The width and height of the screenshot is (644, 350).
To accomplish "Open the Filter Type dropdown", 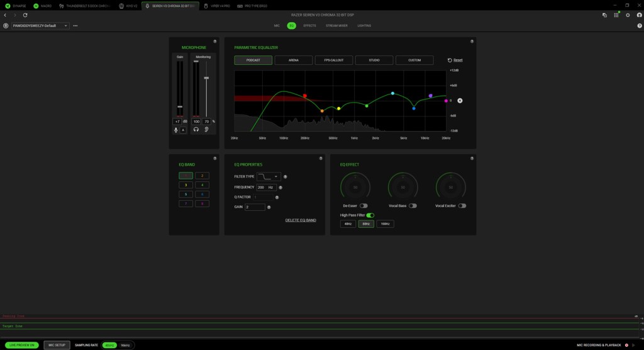I will (x=269, y=176).
